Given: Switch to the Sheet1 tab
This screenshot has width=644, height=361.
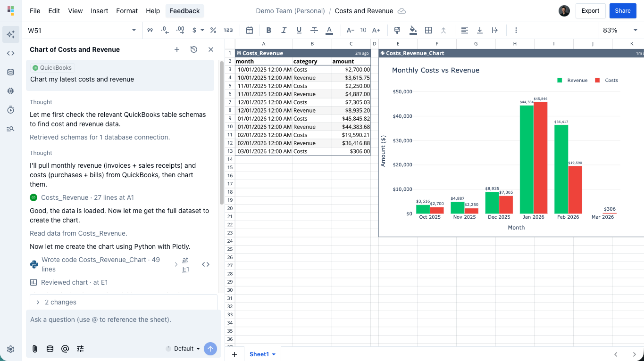Looking at the screenshot, I should pos(259,354).
